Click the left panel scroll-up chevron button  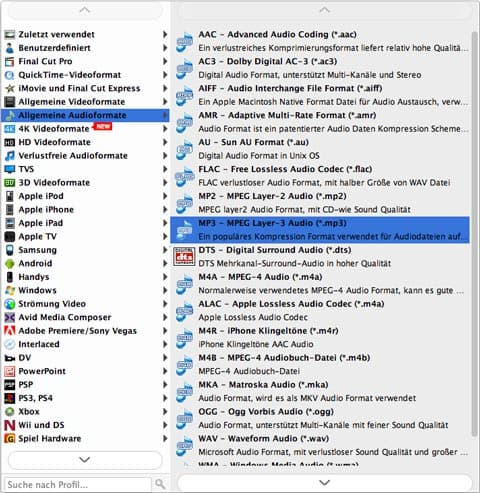(x=85, y=10)
